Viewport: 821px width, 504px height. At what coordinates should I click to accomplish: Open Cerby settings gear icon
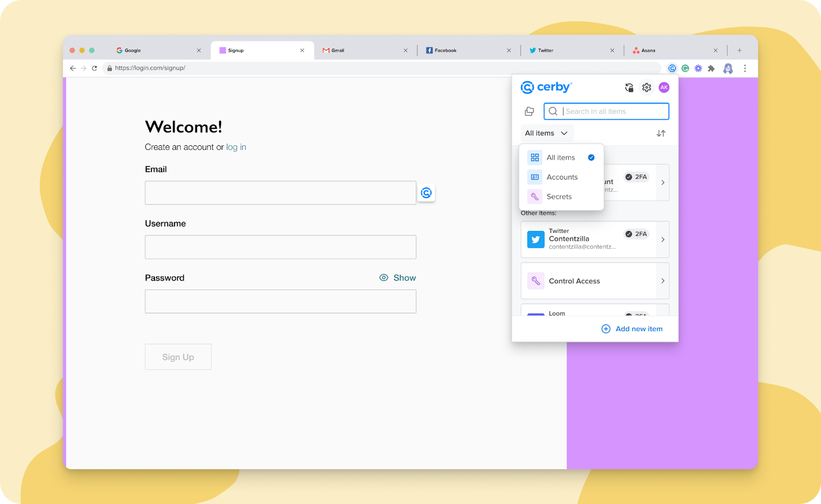tap(647, 88)
